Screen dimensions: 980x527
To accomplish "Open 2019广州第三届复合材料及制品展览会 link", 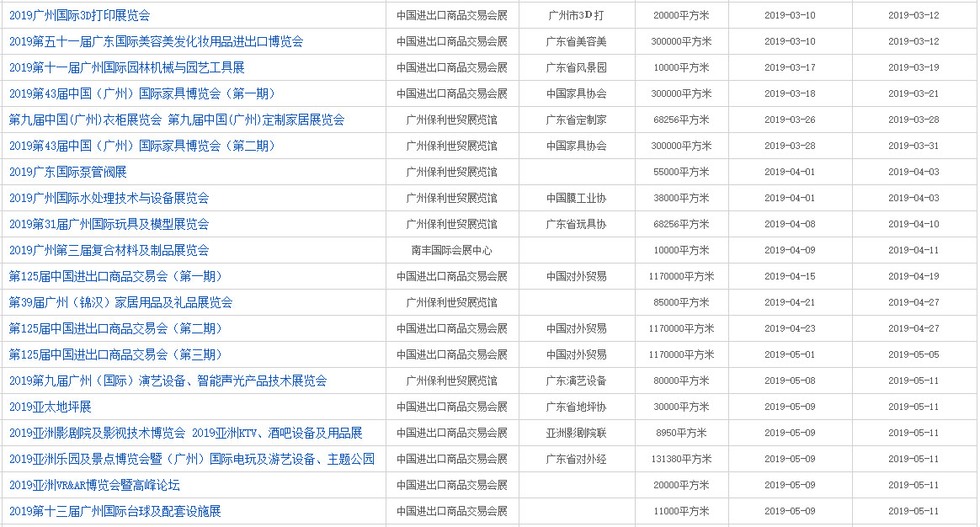I will tap(109, 250).
